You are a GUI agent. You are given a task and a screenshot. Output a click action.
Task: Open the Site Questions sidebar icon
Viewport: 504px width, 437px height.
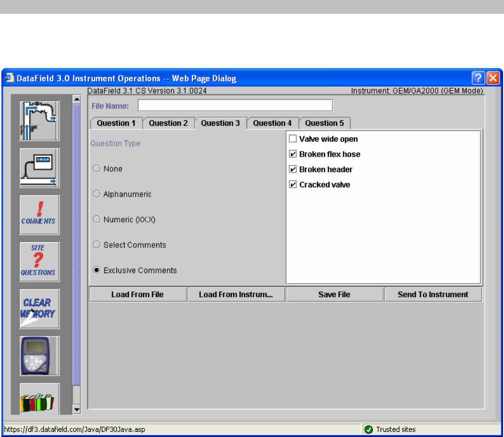pyautogui.click(x=39, y=262)
